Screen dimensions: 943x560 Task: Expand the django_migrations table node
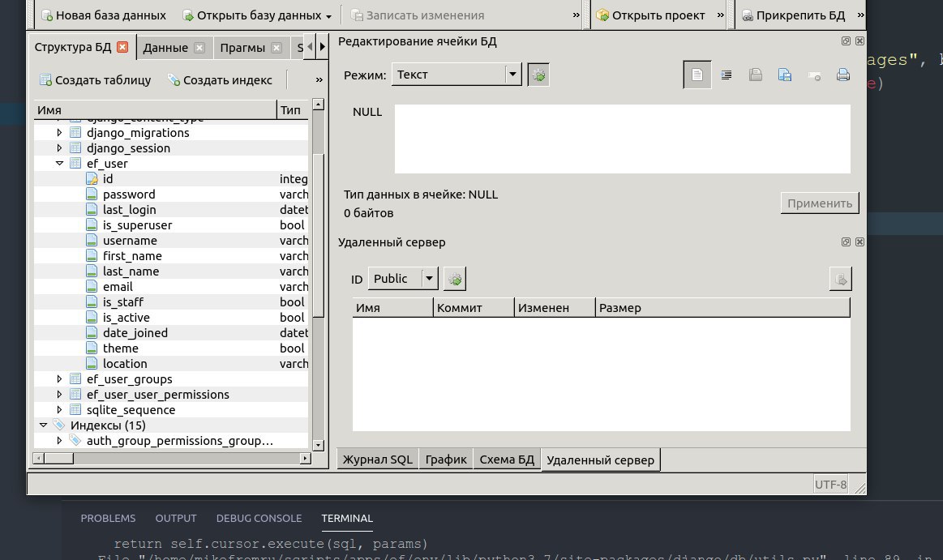click(59, 132)
